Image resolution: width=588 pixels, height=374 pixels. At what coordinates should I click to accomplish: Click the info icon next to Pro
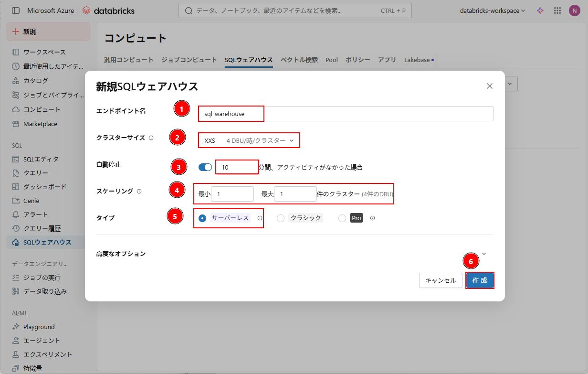pos(372,218)
